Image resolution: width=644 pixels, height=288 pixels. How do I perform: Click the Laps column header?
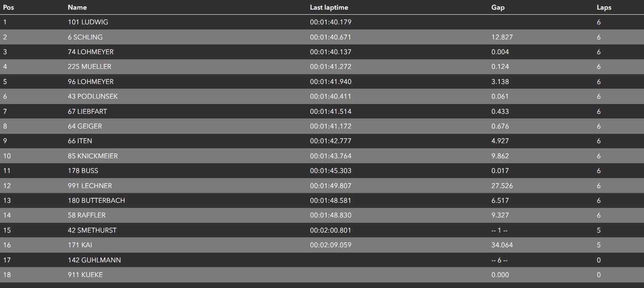604,7
